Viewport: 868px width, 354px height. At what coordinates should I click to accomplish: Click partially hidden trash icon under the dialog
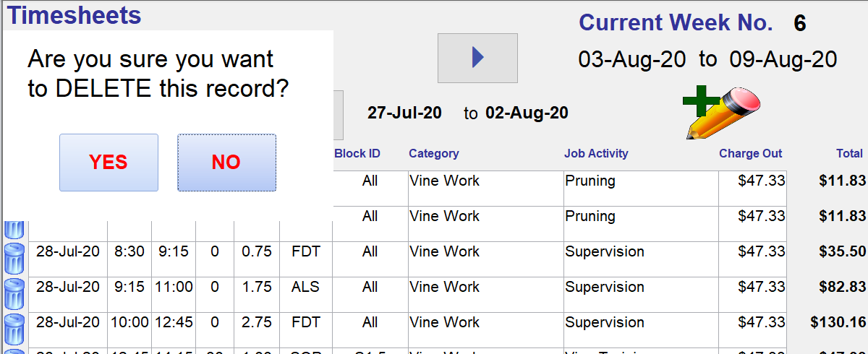click(14, 231)
